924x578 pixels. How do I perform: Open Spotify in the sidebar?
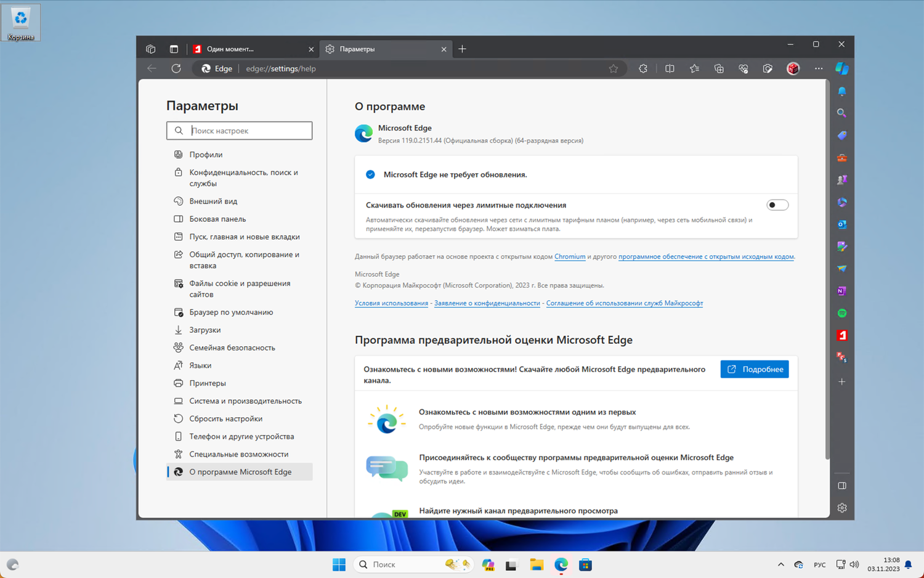(x=842, y=313)
